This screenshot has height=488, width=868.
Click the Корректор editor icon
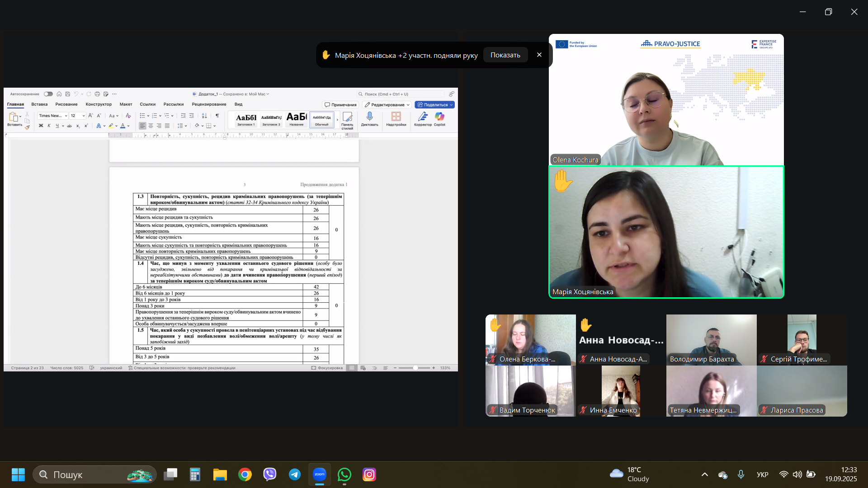(423, 117)
